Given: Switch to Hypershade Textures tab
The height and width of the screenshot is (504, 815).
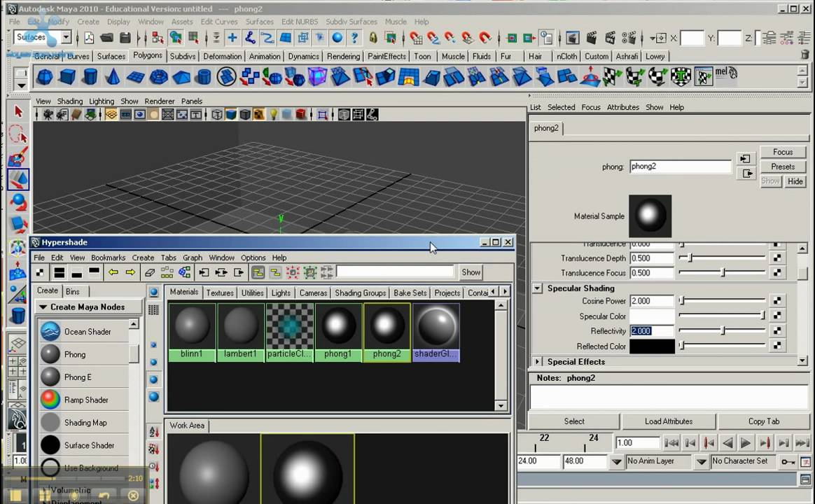Looking at the screenshot, I should pyautogui.click(x=220, y=293).
